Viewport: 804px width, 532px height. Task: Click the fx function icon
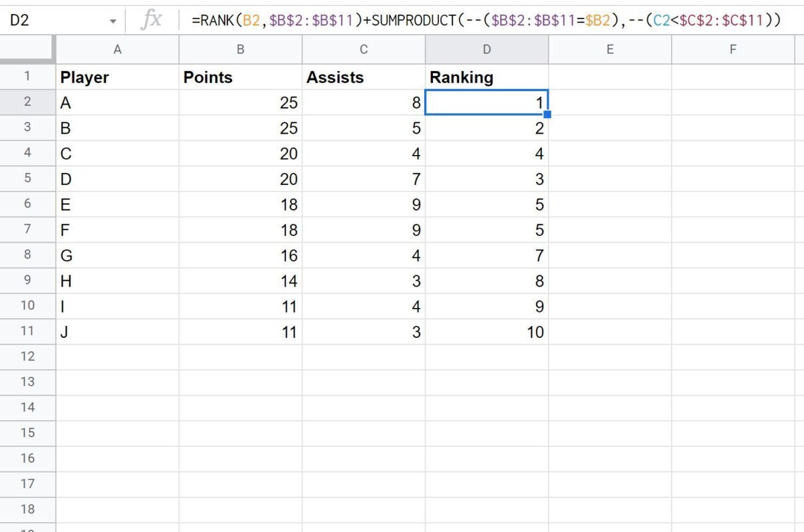pos(152,20)
